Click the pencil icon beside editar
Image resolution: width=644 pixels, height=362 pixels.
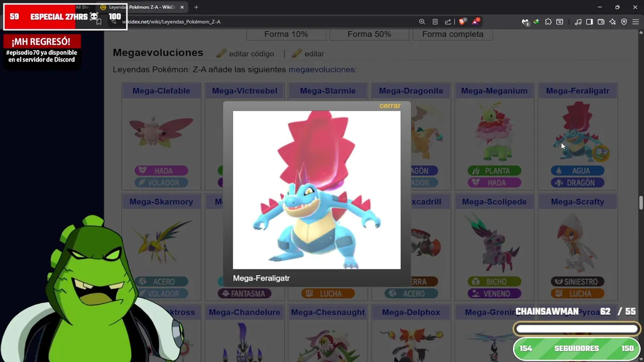pos(297,53)
